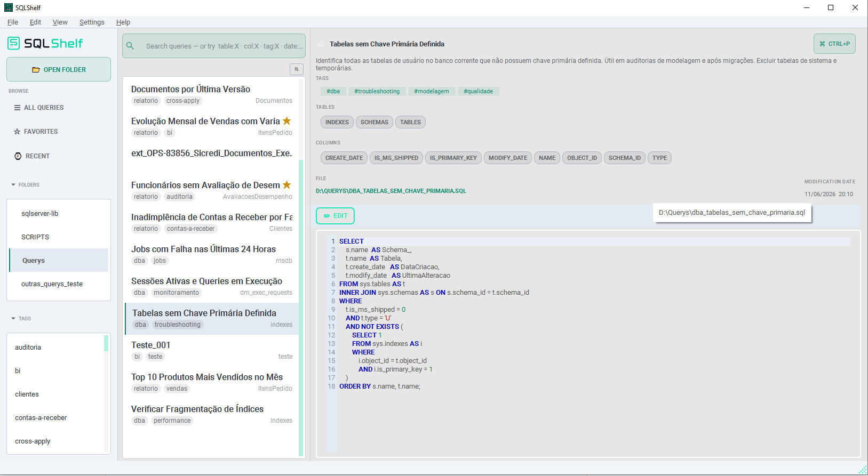Viewport: 868px width, 476px height.
Task: Select the outras_querys_teste folder
Action: pyautogui.click(x=59, y=284)
